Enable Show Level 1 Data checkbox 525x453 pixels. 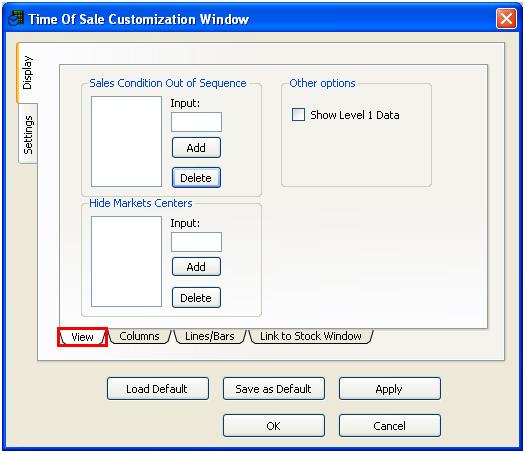(298, 115)
